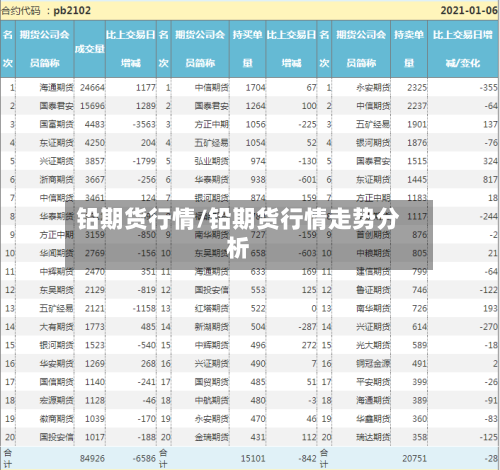Select the volume value "3667"
This screenshot has height=470, width=500.
[95, 180]
